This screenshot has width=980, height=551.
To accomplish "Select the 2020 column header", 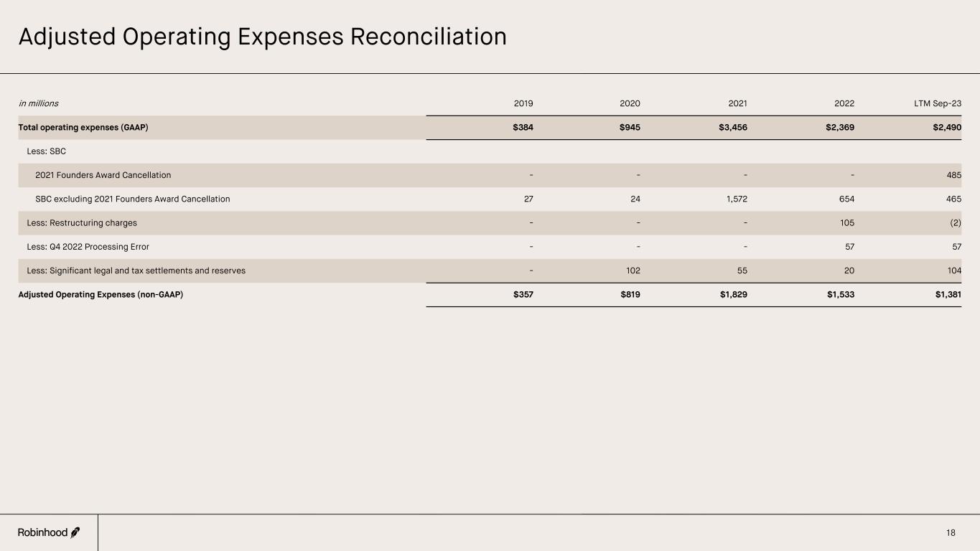I will 630,103.
